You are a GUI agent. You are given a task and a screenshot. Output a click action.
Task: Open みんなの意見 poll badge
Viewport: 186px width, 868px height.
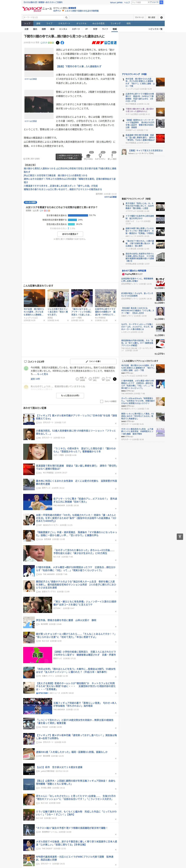click(x=30, y=203)
